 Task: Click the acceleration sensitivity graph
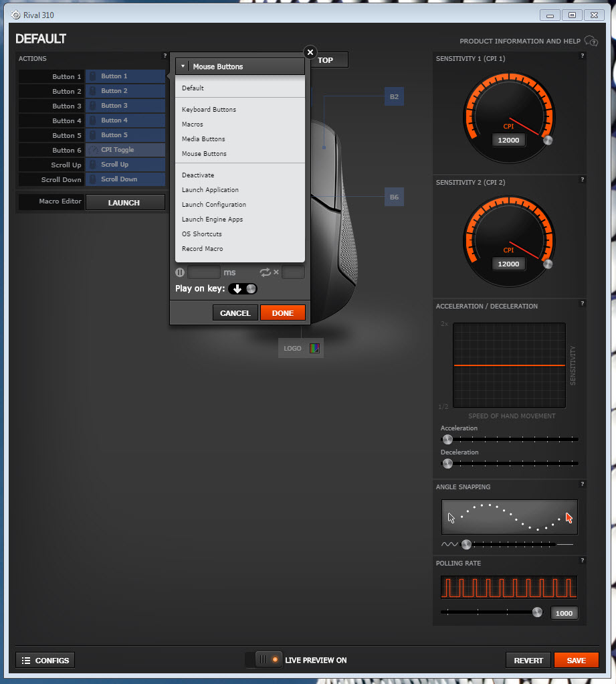point(509,365)
